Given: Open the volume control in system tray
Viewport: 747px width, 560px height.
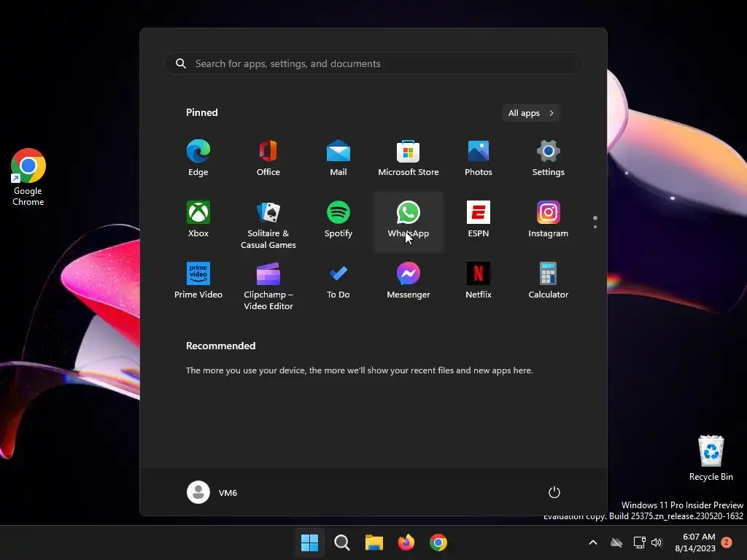Looking at the screenshot, I should click(x=657, y=542).
